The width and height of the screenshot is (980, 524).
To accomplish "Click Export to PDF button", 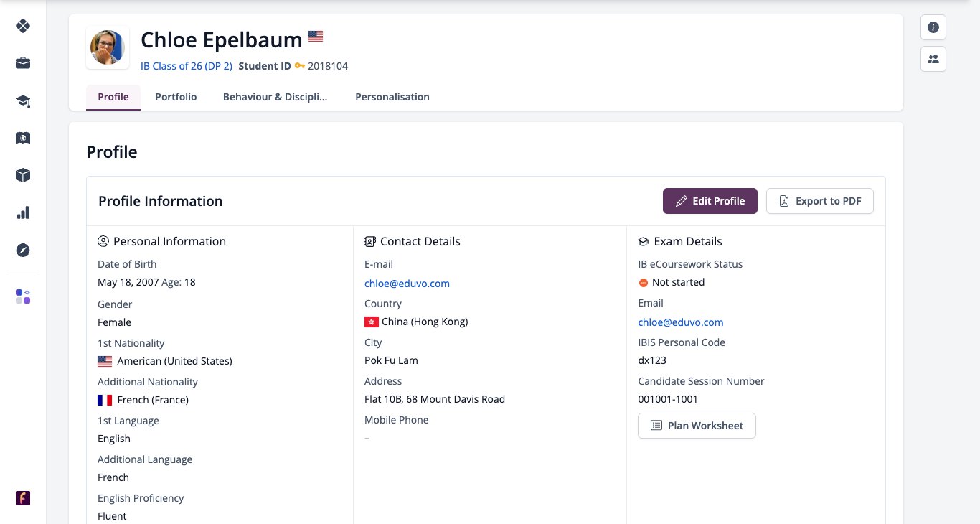I will click(820, 201).
